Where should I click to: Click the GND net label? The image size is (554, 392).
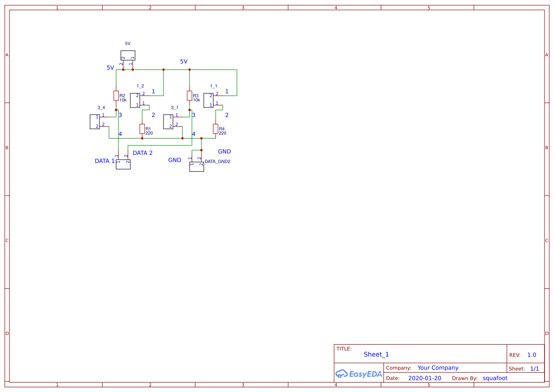[174, 160]
